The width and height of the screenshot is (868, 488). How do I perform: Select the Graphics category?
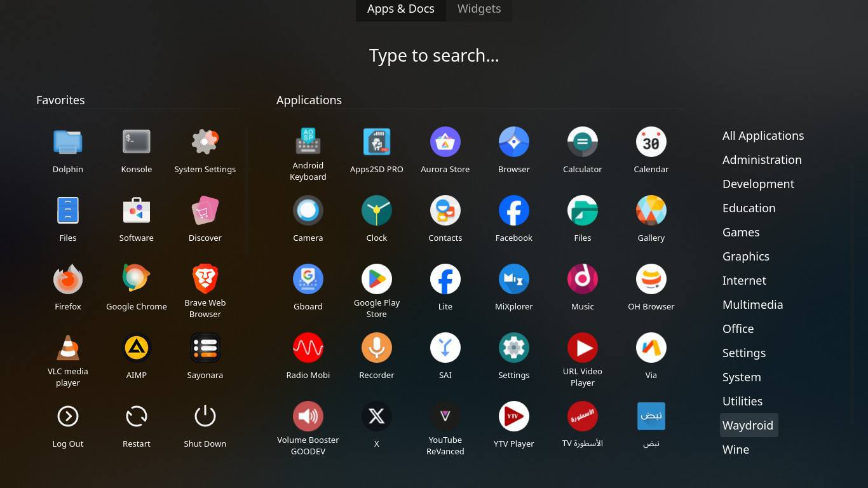tap(746, 256)
